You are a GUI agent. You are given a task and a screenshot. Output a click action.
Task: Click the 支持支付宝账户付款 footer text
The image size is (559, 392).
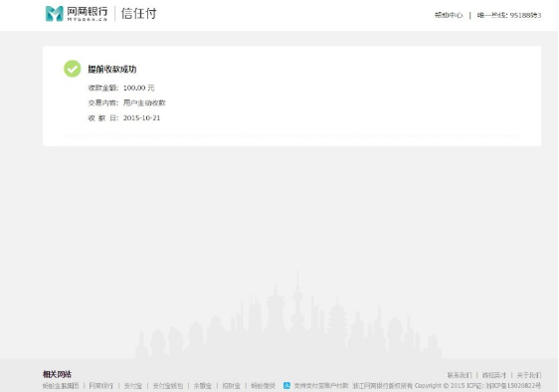tap(321, 386)
